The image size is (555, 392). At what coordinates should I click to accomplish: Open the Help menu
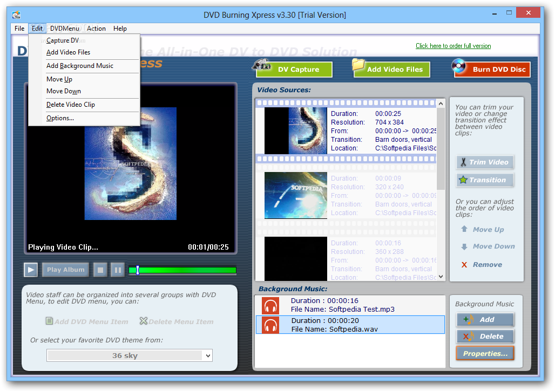coord(120,29)
